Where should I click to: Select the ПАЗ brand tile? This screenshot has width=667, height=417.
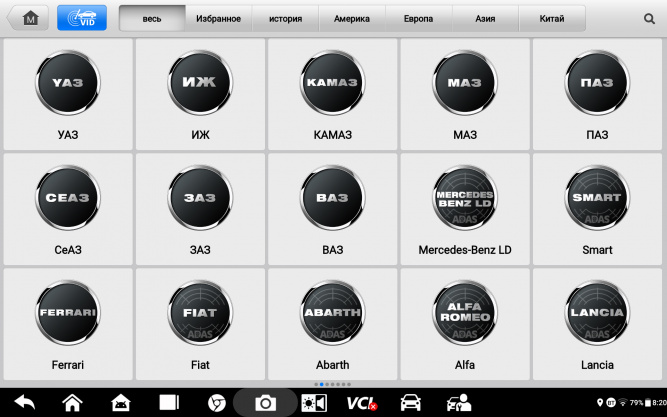pos(597,94)
